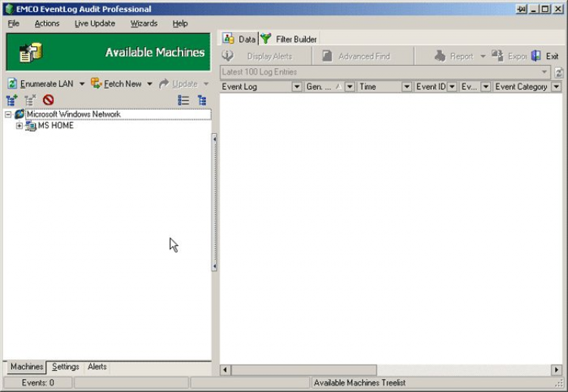Open the Report dropdown arrow

483,57
